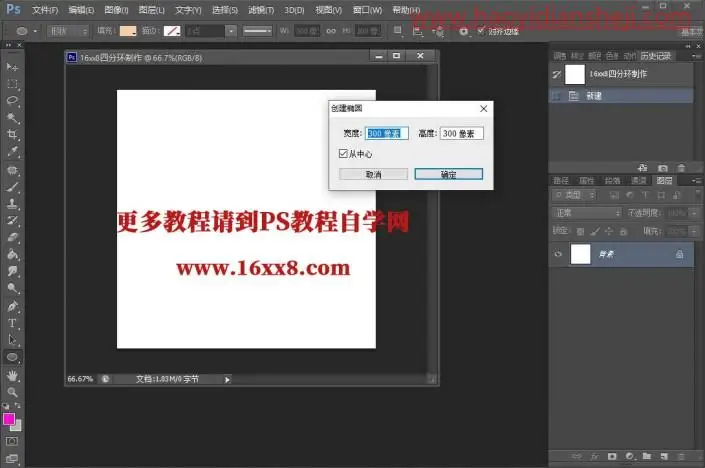Toggle lock image pixels brush icon

pos(594,232)
